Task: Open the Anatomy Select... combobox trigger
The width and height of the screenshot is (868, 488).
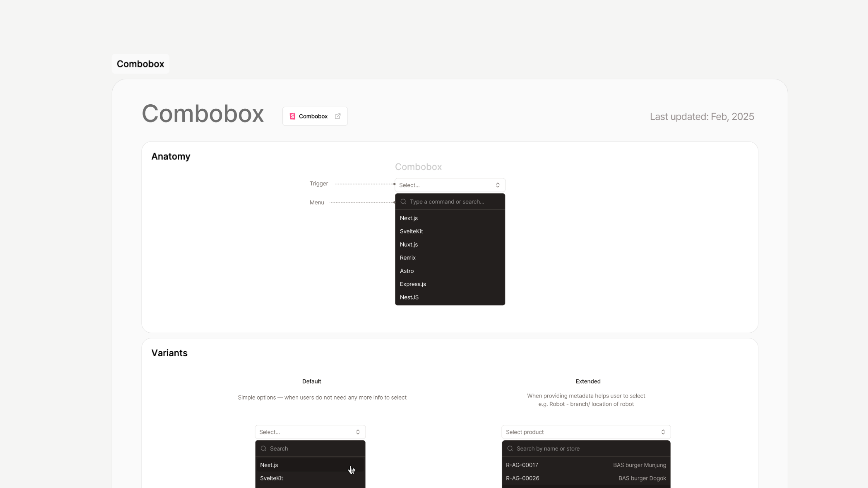Action: 445,185
